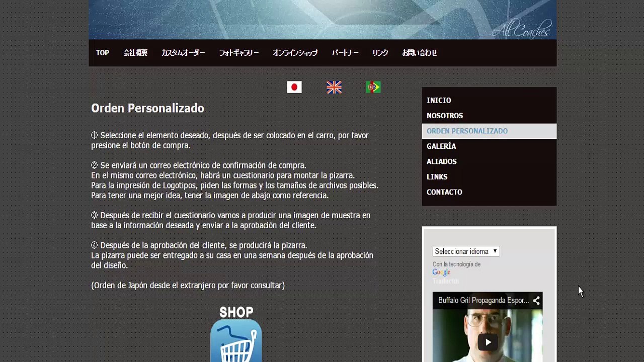Select the SHOP label above the cart
The image size is (644, 362).
pos(236,312)
